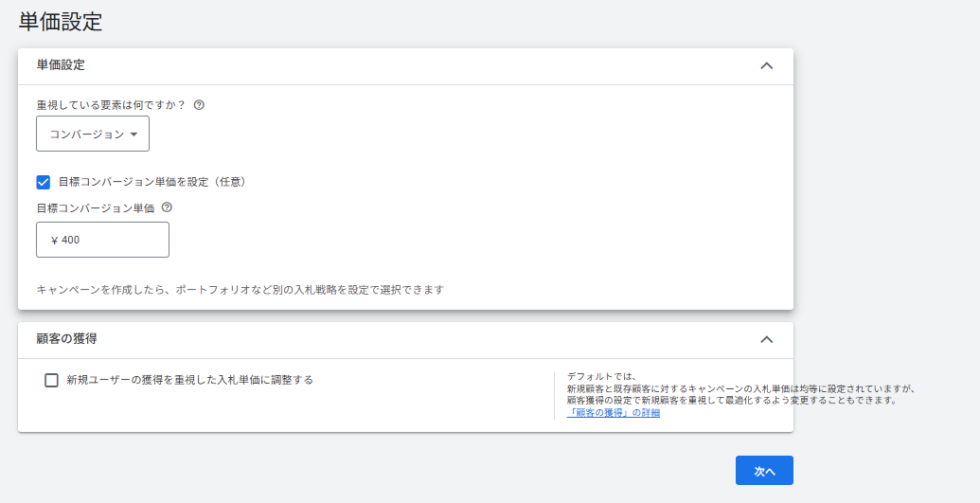This screenshot has width=980, height=503.
Task: Uncheck the 目標コンバージョン単価を設定 checkbox
Action: tap(44, 182)
